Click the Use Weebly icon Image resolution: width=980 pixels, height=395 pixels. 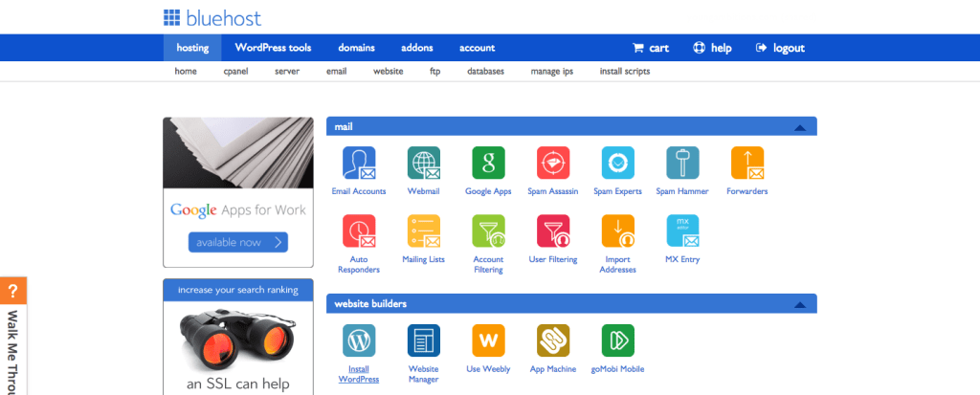pyautogui.click(x=488, y=340)
